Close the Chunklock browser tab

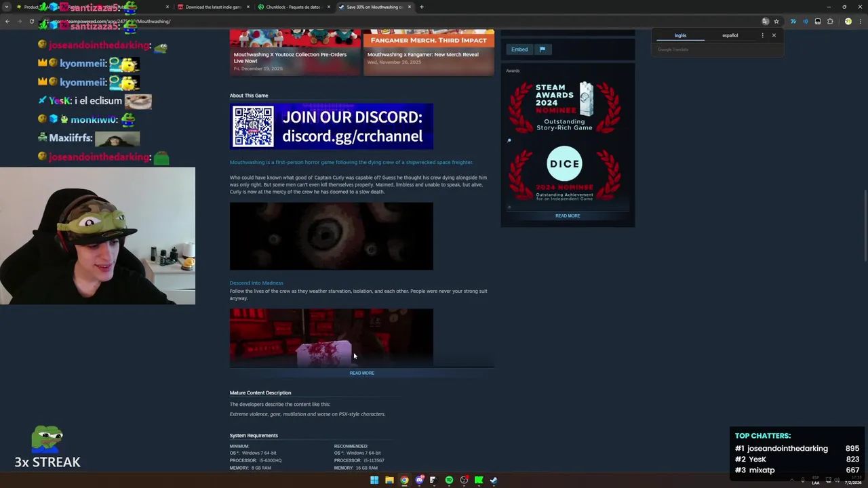pos(329,7)
